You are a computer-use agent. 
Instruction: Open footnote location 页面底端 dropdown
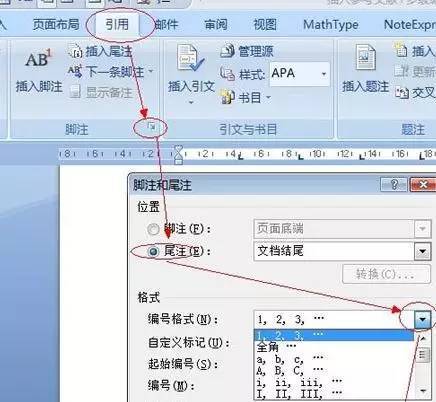[422, 229]
